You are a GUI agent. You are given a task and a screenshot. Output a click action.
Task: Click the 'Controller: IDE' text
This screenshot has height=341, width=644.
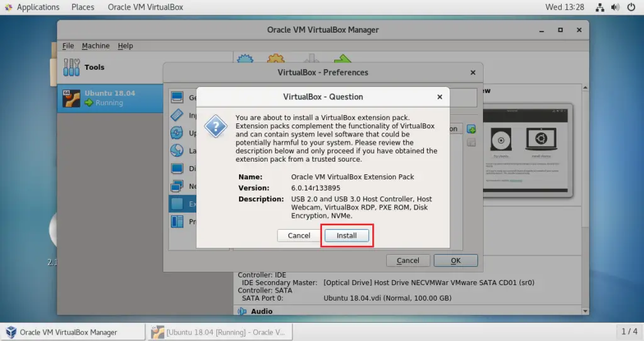pyautogui.click(x=262, y=275)
